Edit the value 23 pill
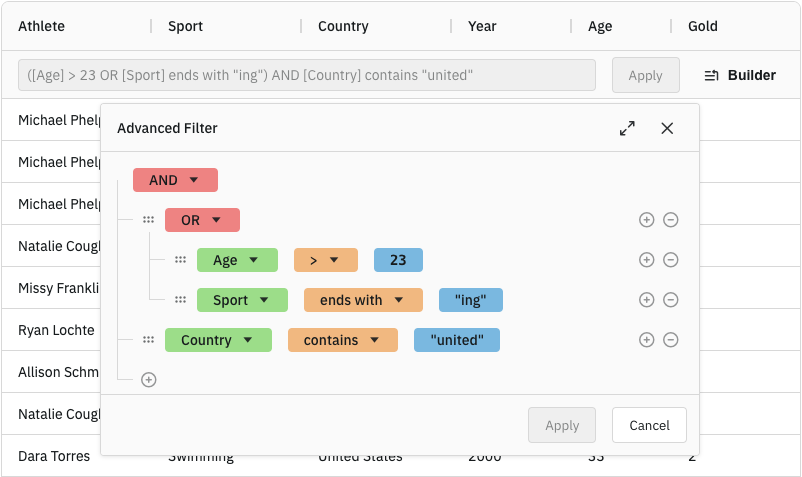This screenshot has height=477, width=802. (x=398, y=260)
